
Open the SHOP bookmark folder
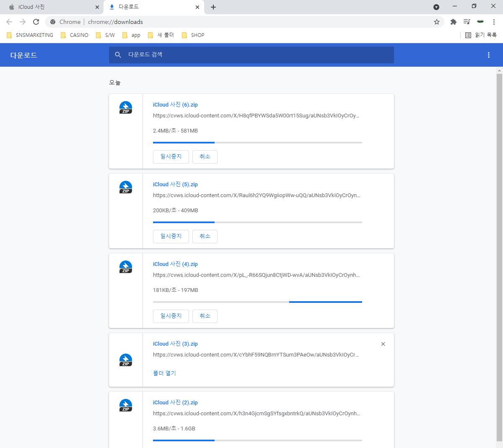point(193,35)
